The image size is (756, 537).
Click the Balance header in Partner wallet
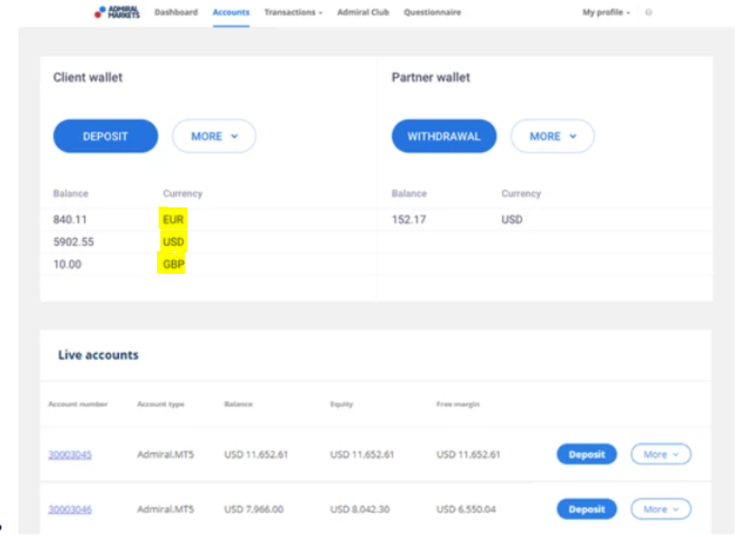coord(409,194)
